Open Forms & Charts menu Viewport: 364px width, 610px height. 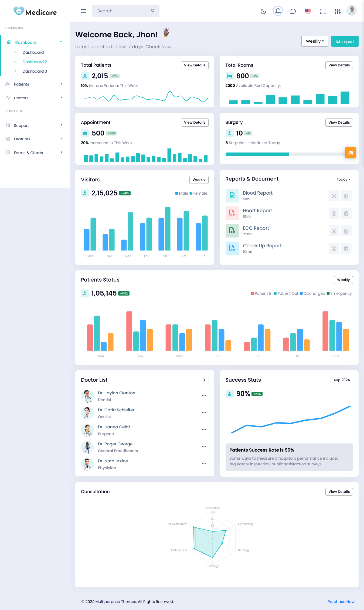[x=35, y=153]
